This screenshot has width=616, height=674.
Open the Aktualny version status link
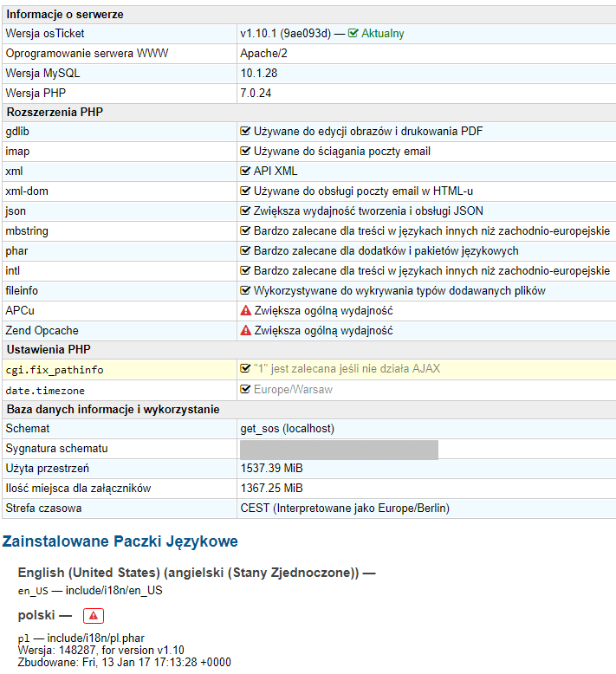pos(382,34)
